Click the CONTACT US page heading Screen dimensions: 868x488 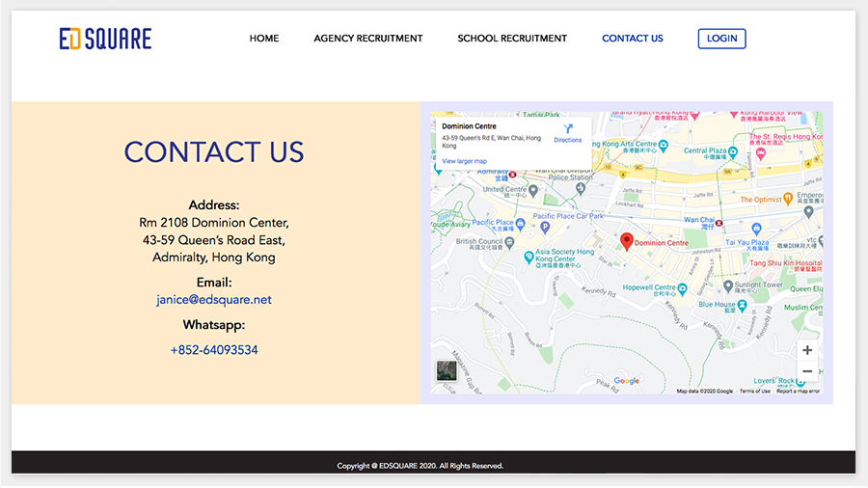point(214,152)
